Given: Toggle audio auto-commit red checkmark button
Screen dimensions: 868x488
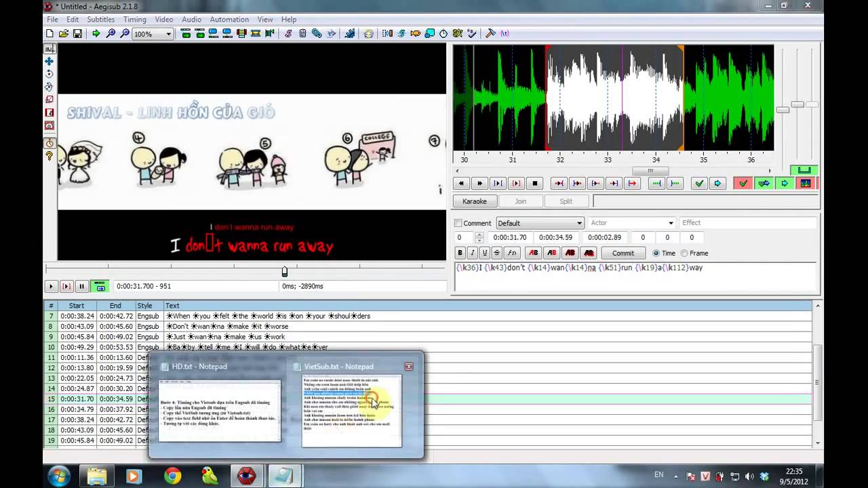Looking at the screenshot, I should (x=743, y=184).
